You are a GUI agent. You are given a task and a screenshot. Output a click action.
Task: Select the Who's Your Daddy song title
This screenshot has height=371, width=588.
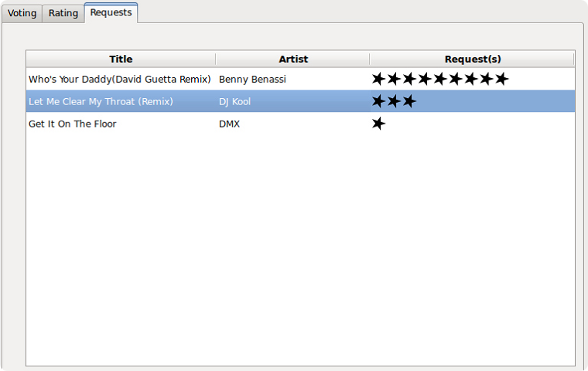point(120,80)
